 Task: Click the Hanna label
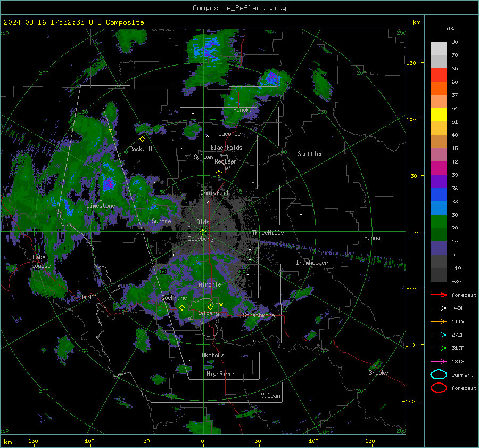coord(372,238)
